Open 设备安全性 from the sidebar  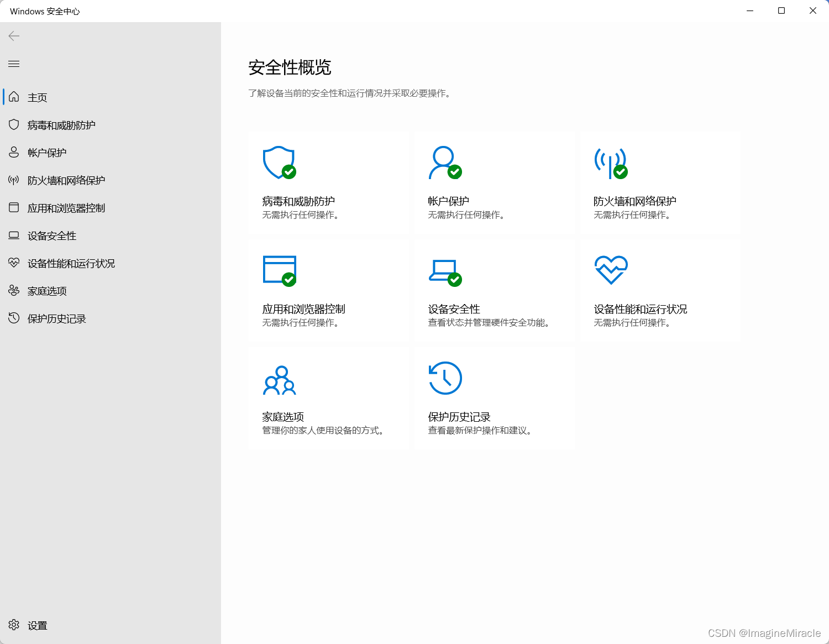coord(111,235)
